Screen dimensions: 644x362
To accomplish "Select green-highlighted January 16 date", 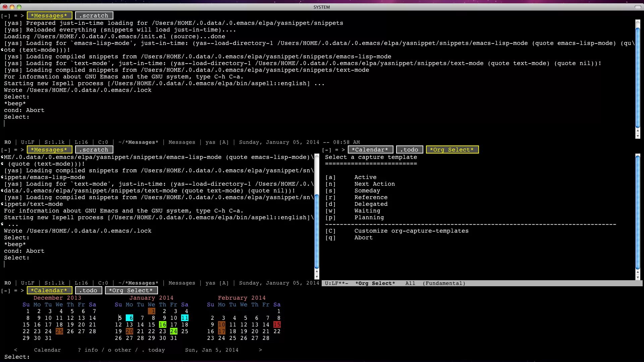I will coord(163,324).
